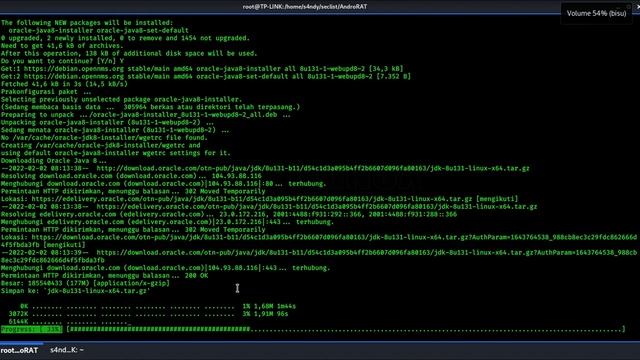The height and width of the screenshot is (360, 640).
Task: Click the line 'Fetched 41,6 kB in 3s'
Action: coord(64,84)
